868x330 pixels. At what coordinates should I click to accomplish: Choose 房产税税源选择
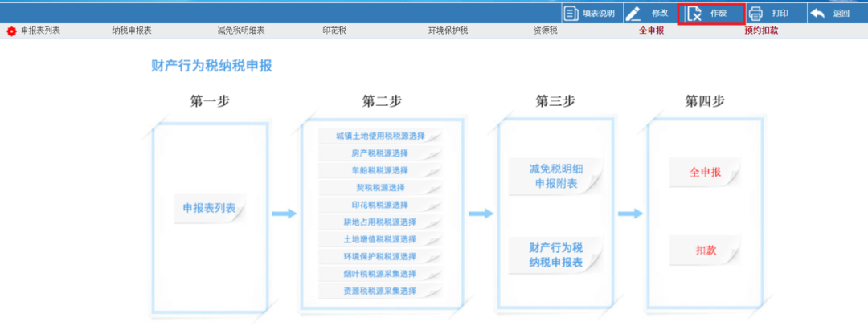tap(379, 153)
